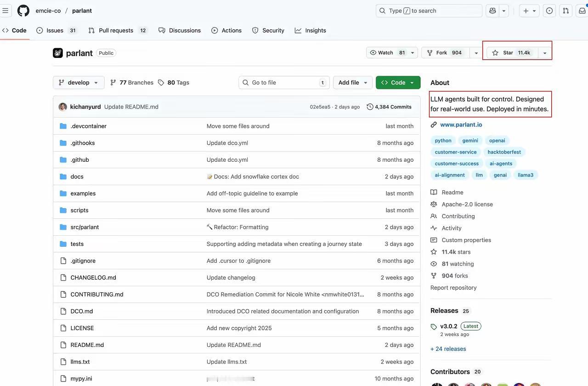588x386 pixels.
Task: Open the 02e5ea5 commit hash link
Action: (x=320, y=107)
